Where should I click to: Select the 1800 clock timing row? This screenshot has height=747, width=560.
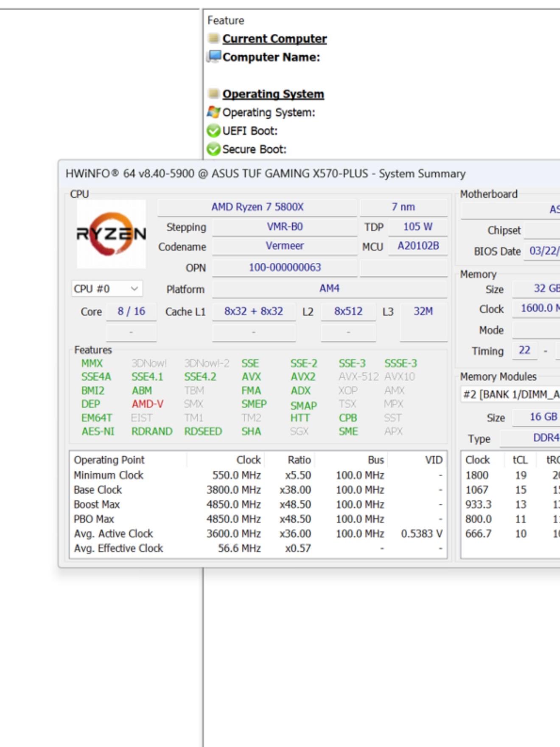pos(511,475)
